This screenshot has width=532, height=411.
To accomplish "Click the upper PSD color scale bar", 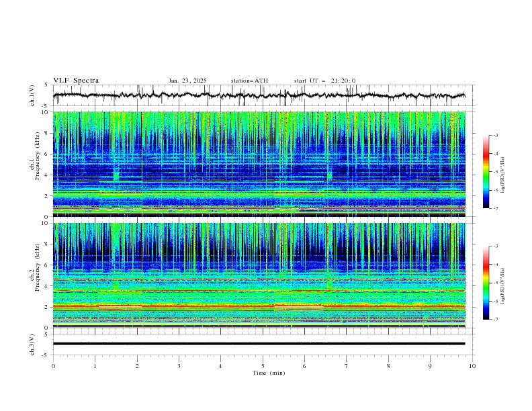I will click(486, 172).
